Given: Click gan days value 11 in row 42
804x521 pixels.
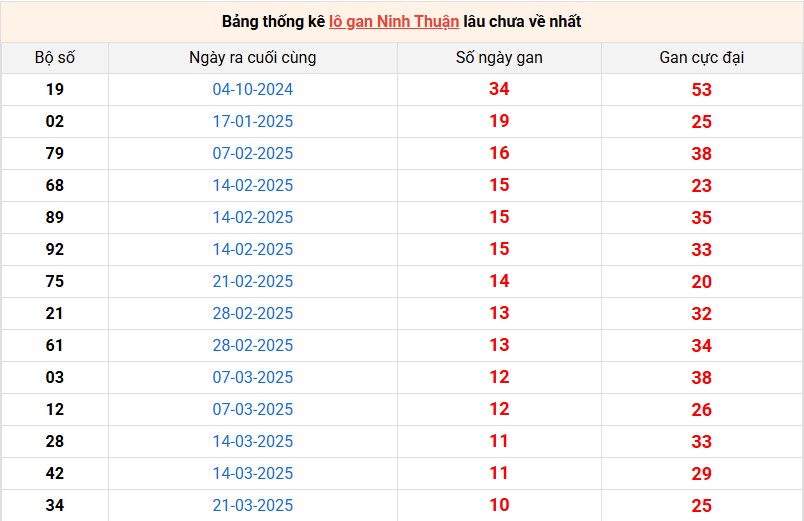Looking at the screenshot, I should 499,473.
